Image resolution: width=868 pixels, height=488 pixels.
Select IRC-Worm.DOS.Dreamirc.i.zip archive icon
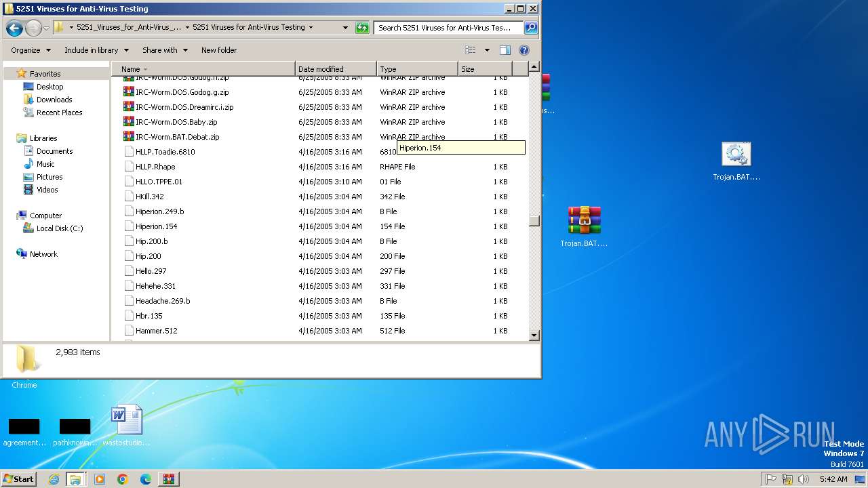(x=129, y=107)
